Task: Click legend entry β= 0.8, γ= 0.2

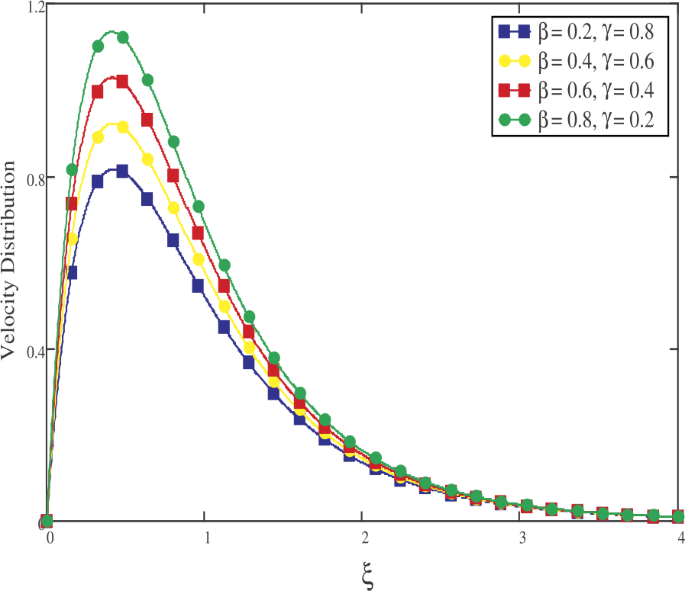Action: pos(576,120)
